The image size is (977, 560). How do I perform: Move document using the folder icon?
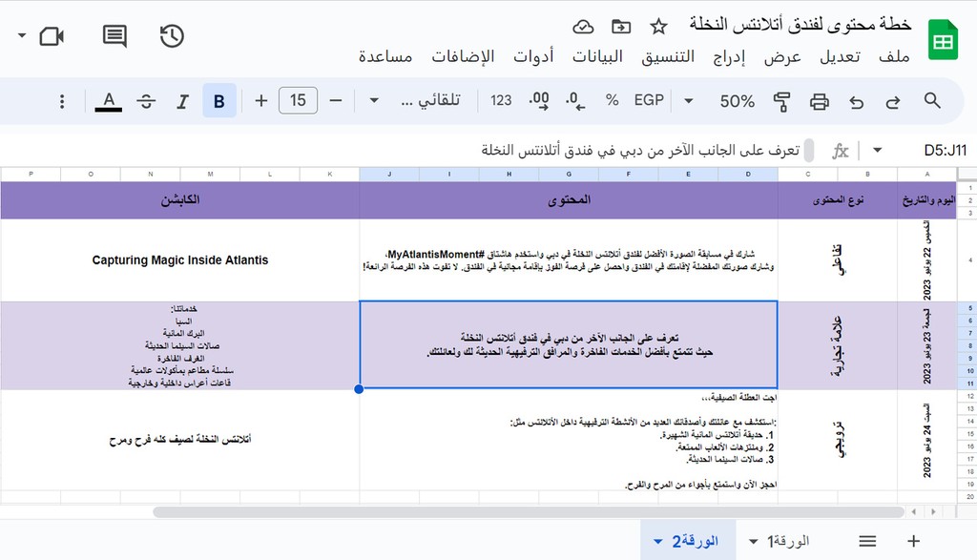coord(620,27)
